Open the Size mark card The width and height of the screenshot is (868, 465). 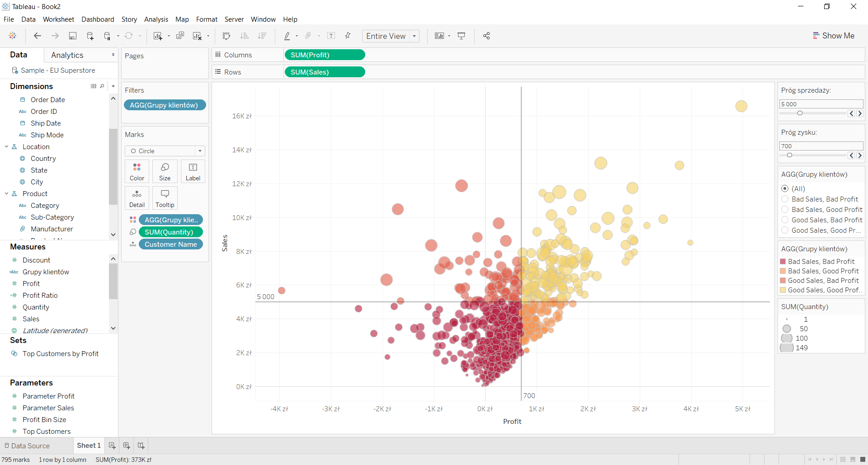[165, 171]
